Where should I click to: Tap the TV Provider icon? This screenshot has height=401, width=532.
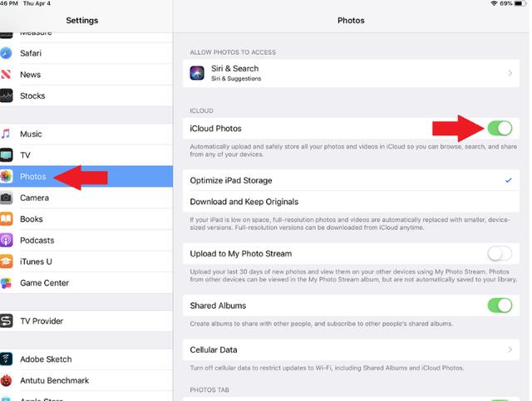[6, 321]
